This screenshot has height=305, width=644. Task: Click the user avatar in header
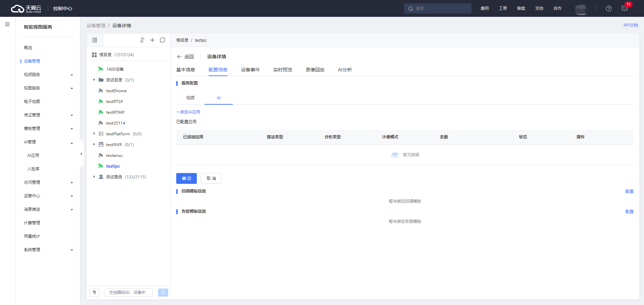point(582,9)
